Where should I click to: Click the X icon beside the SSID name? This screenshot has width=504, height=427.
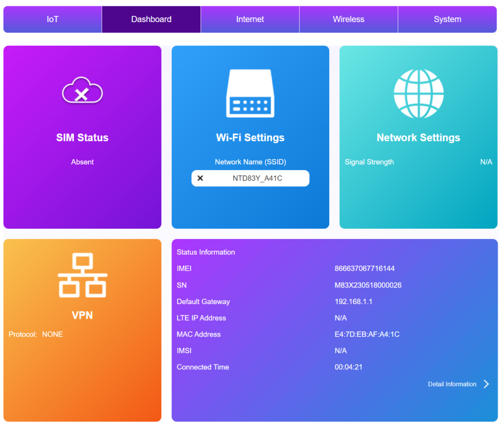200,178
